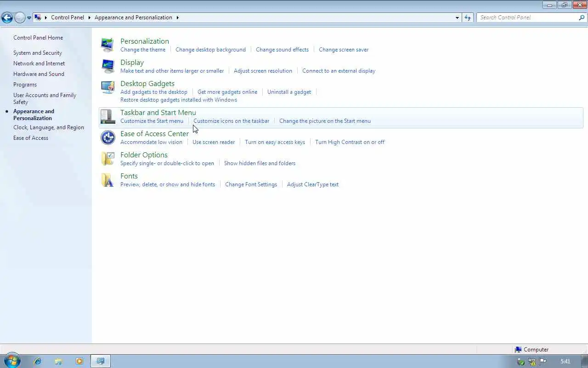
Task: Open recent pages dropdown beside Forward button
Action: [29, 18]
